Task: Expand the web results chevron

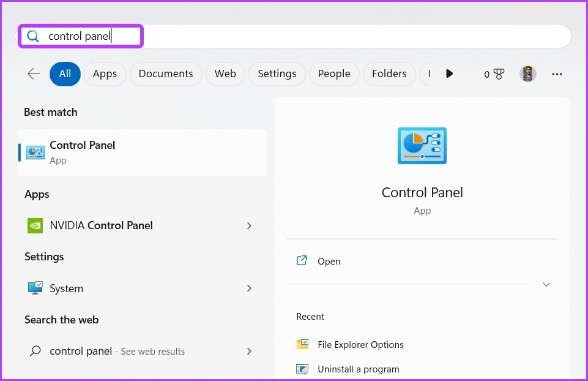Action: pyautogui.click(x=249, y=351)
